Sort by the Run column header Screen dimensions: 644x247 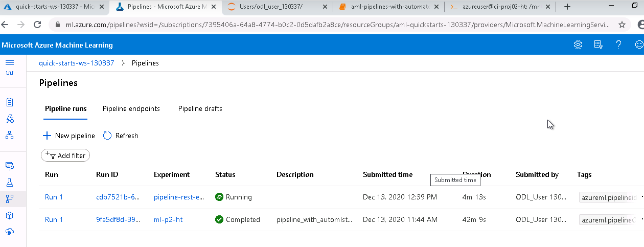52,174
